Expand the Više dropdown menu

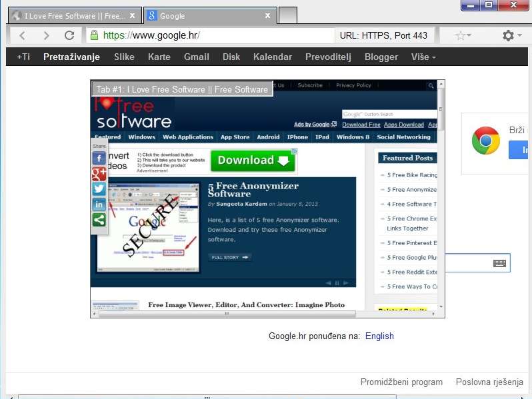click(423, 57)
